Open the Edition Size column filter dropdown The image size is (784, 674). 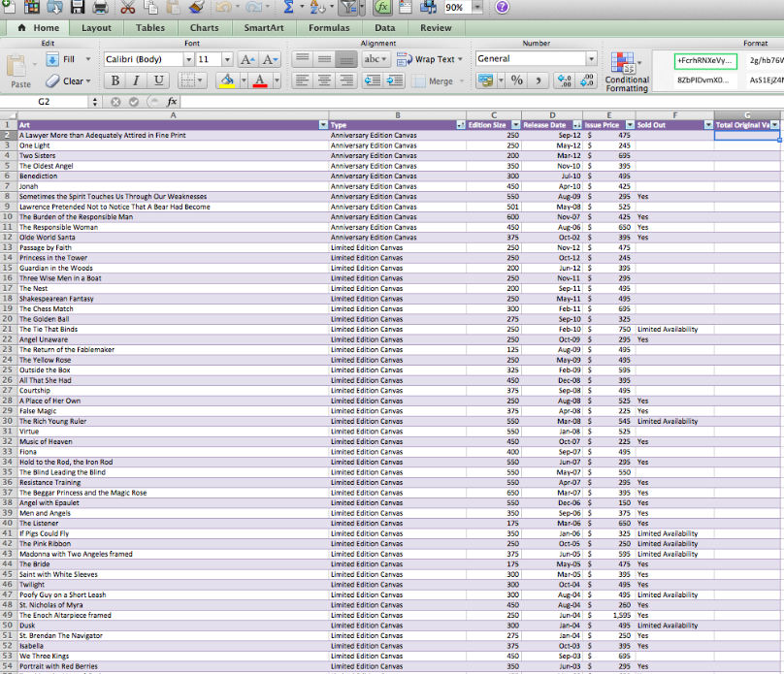(x=515, y=125)
